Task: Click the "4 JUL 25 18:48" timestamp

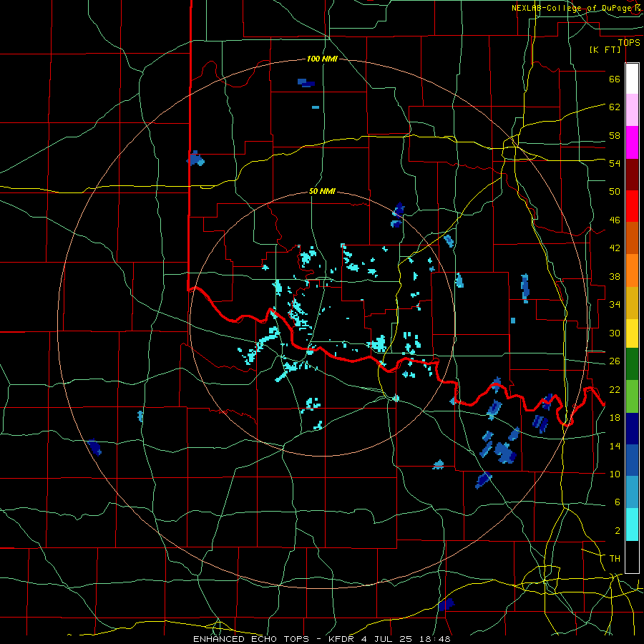Action: pos(406,639)
